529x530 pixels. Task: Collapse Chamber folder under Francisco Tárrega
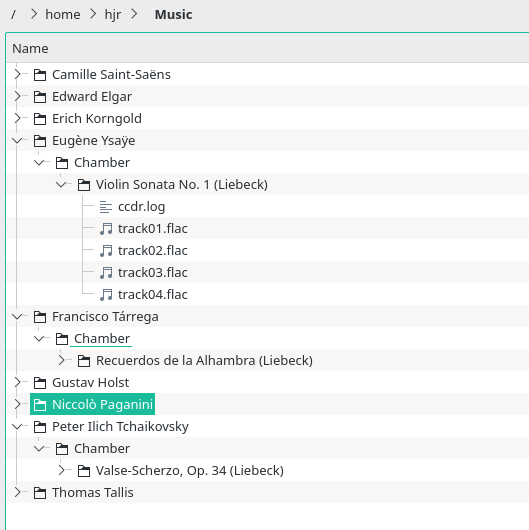[x=39, y=339]
